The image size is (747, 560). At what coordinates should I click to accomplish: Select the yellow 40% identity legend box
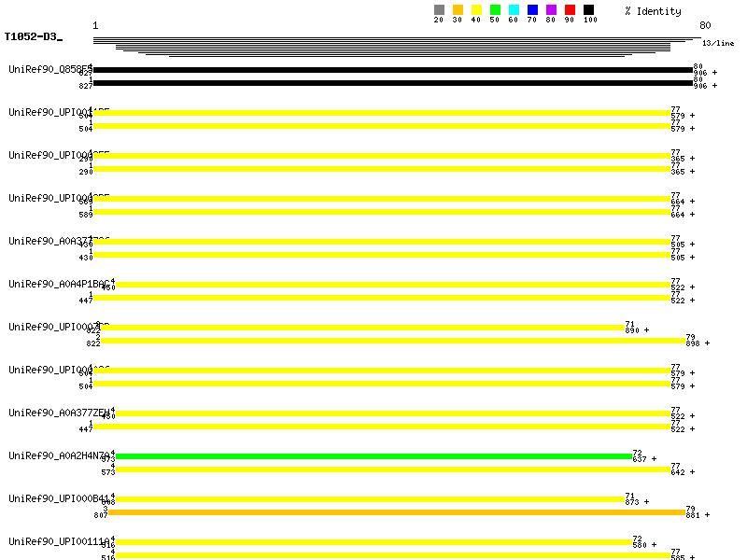pos(476,10)
